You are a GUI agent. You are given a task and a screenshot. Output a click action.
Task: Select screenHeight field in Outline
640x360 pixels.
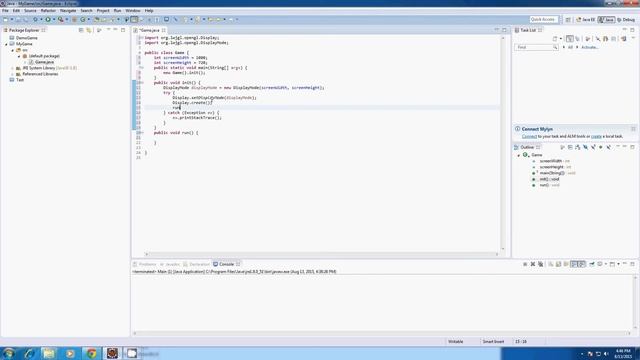tap(551, 167)
